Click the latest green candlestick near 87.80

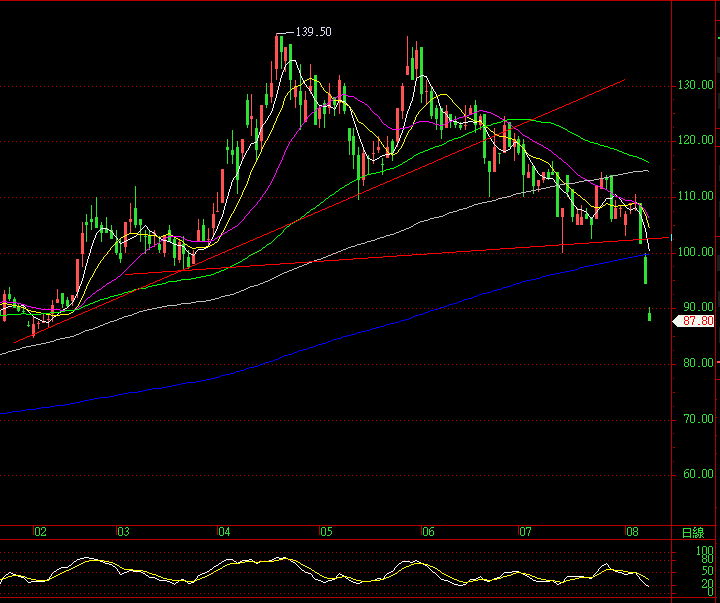tap(649, 315)
